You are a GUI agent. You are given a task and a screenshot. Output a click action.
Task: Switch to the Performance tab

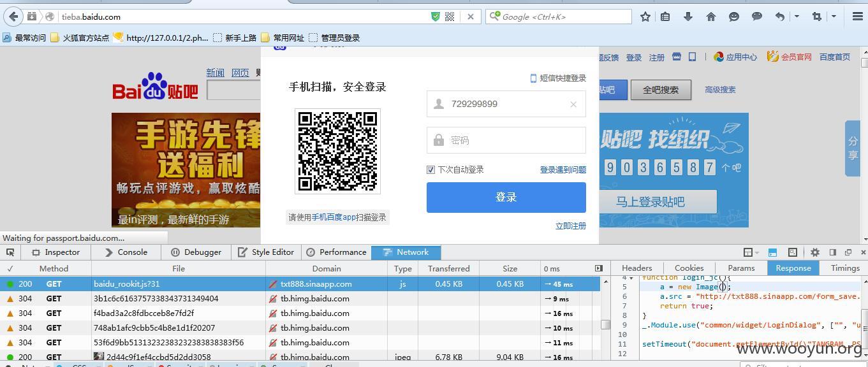pyautogui.click(x=336, y=252)
